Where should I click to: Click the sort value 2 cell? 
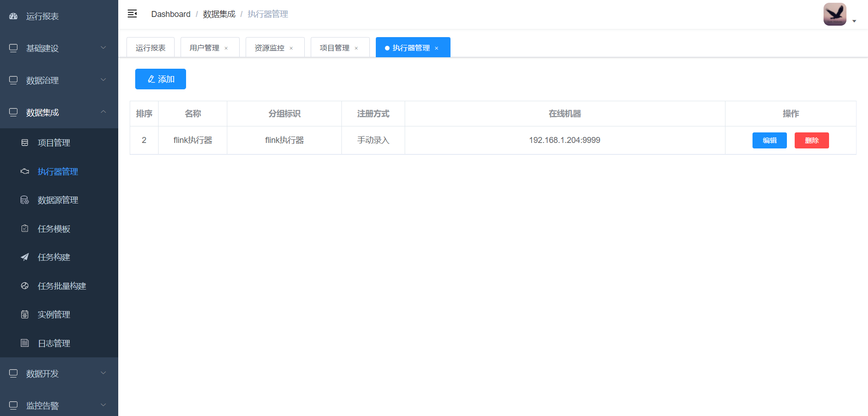pos(144,140)
